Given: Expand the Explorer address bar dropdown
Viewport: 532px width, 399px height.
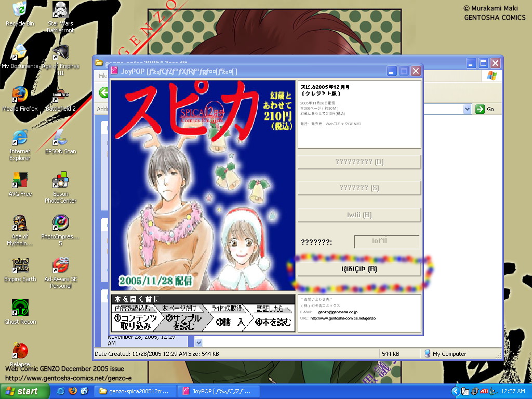Looking at the screenshot, I should (x=467, y=109).
